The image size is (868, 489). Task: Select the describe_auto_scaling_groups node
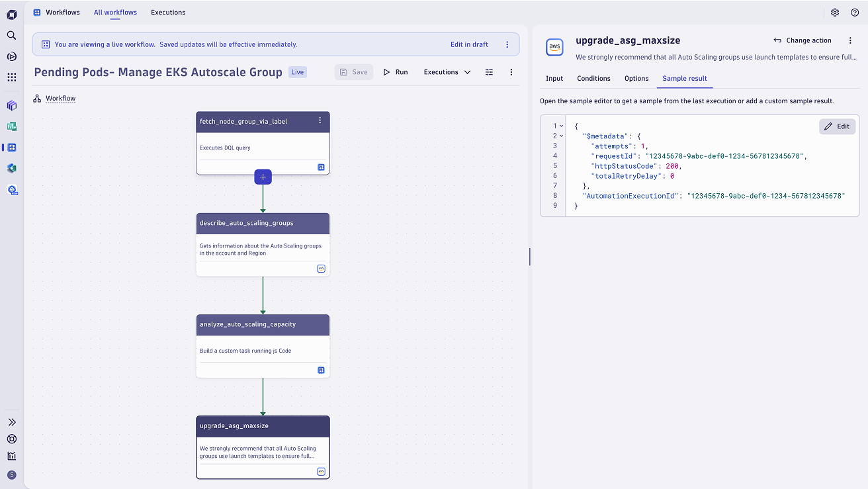point(263,244)
